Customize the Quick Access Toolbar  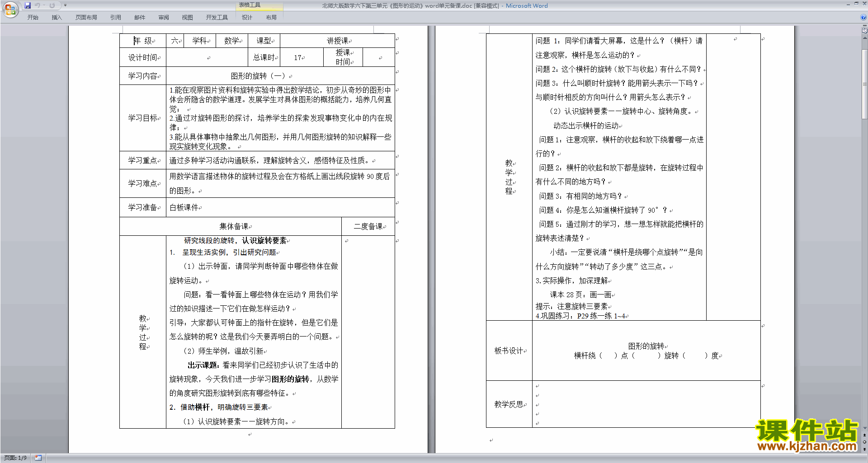click(65, 5)
